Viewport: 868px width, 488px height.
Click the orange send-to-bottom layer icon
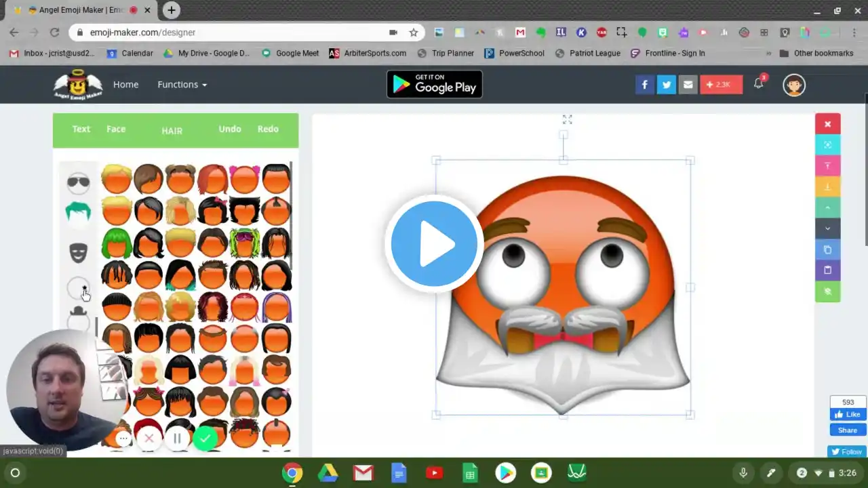point(827,187)
